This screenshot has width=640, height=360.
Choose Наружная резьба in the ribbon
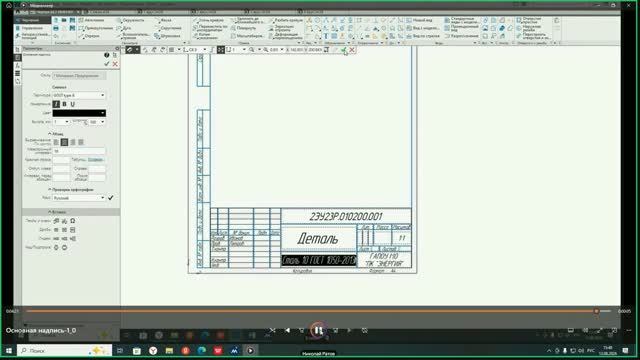[x=529, y=28]
